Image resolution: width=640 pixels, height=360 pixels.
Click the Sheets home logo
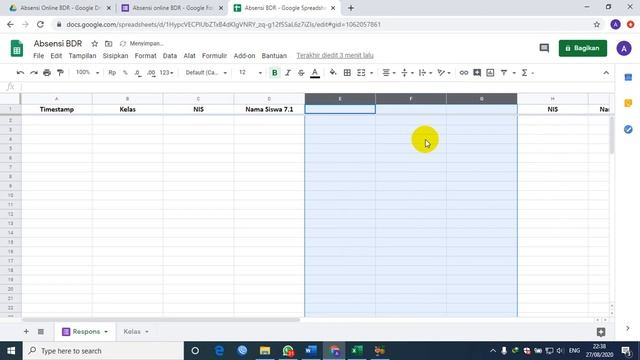click(x=17, y=48)
